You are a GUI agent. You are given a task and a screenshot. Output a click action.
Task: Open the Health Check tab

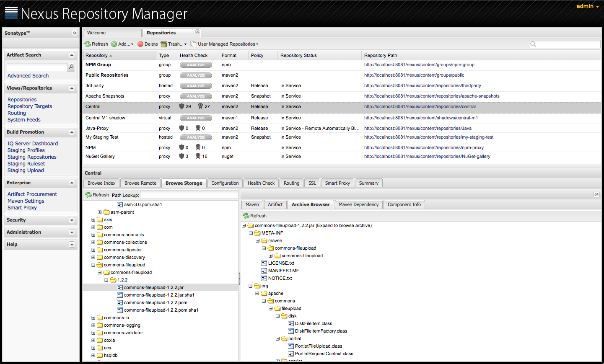pos(261,183)
